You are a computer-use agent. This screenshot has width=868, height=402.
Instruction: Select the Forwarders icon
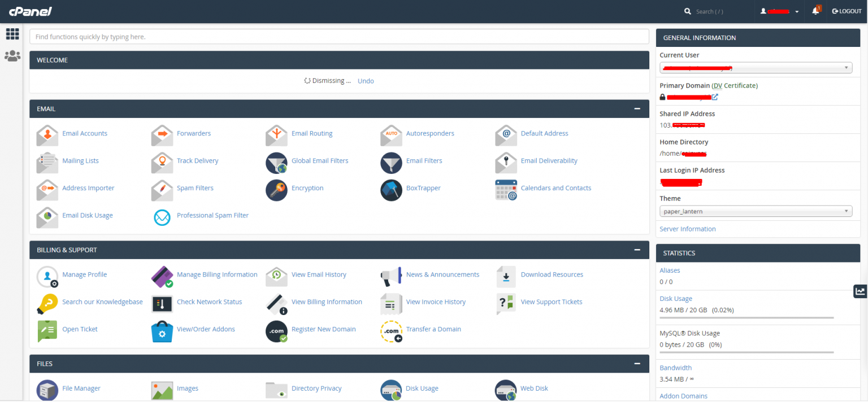pos(162,136)
